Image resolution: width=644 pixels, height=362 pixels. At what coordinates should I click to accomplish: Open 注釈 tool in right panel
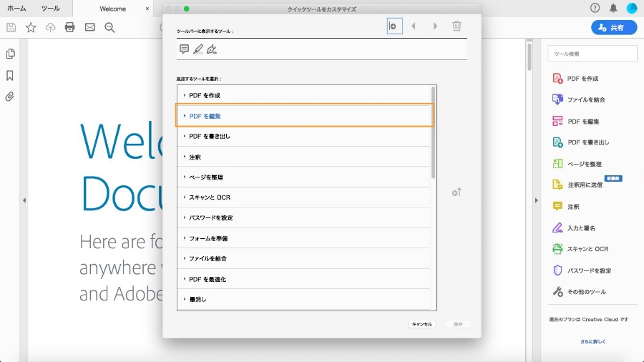click(566, 207)
